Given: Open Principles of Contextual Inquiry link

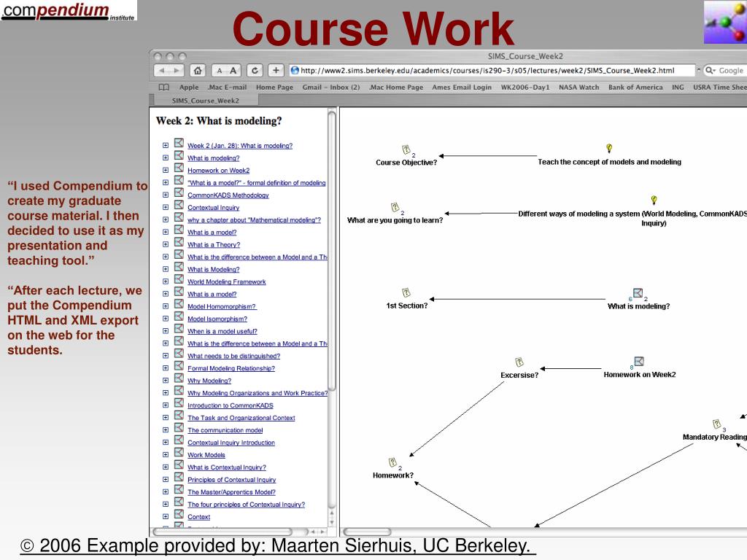Looking at the screenshot, I should tap(231, 480).
